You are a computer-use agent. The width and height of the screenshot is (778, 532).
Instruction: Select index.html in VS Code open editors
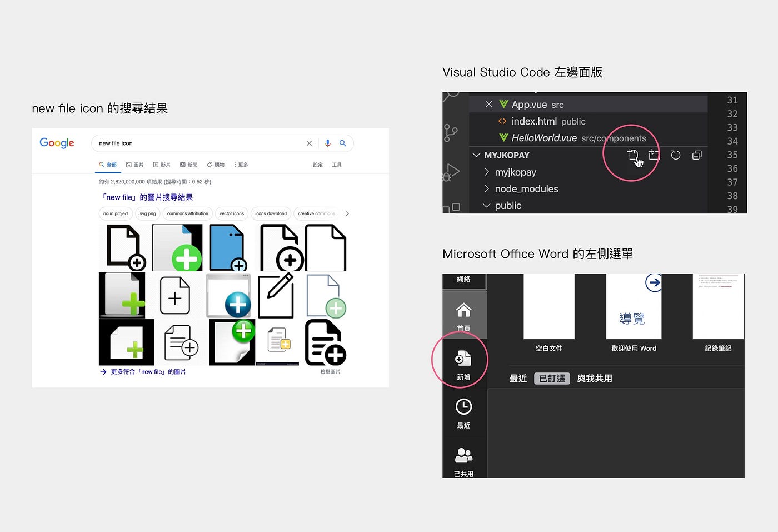coord(588,121)
